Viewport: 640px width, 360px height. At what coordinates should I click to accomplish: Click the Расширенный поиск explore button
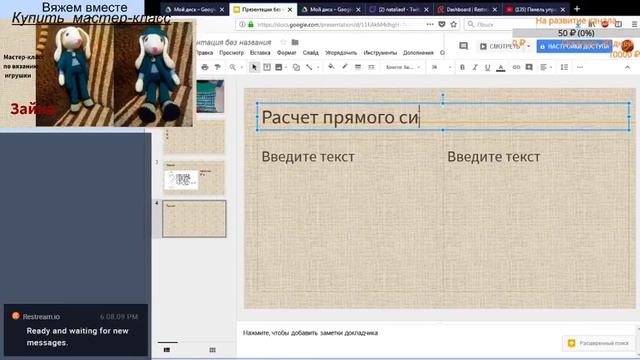[598, 343]
